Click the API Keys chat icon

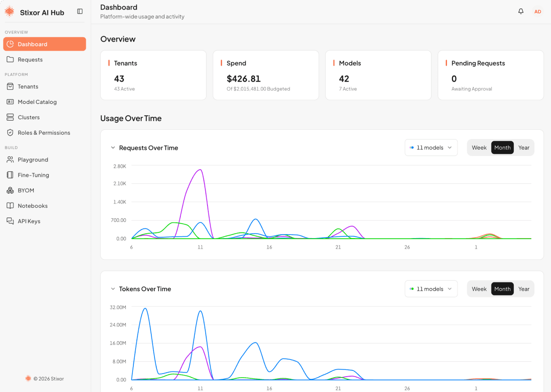(x=10, y=221)
